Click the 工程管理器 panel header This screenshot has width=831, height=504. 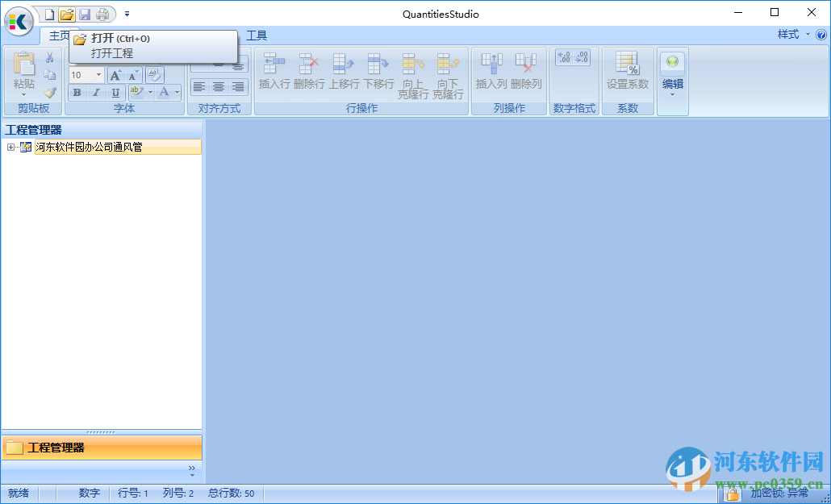(102, 130)
